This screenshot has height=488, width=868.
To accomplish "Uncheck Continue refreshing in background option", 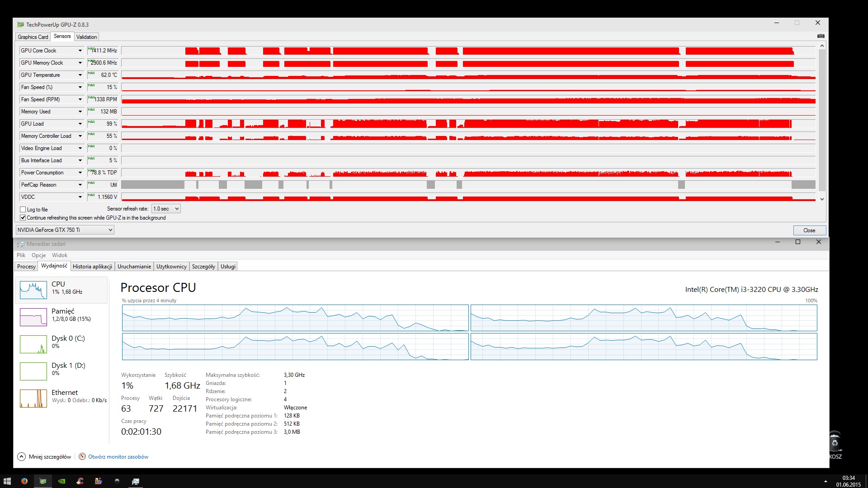I will tap(23, 218).
